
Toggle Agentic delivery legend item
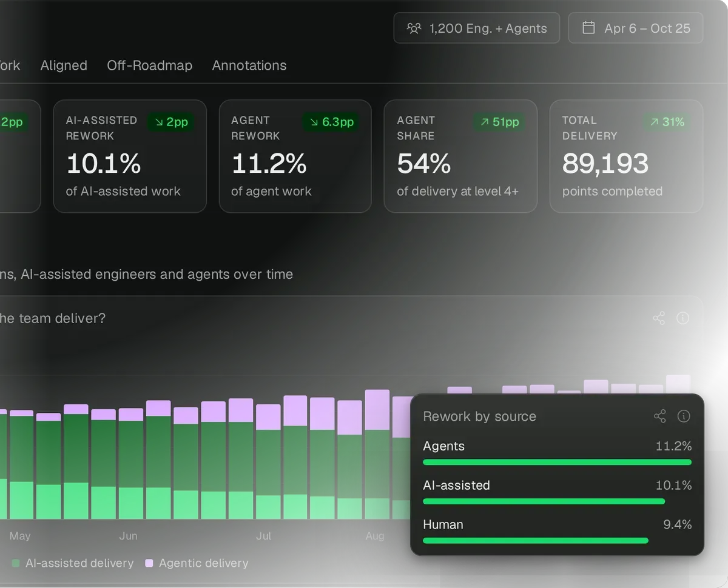[197, 563]
